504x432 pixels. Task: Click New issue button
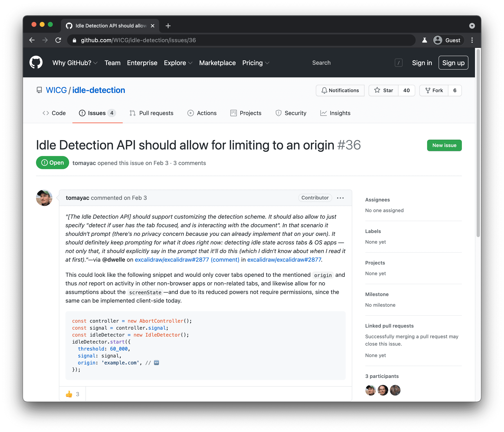(x=444, y=145)
